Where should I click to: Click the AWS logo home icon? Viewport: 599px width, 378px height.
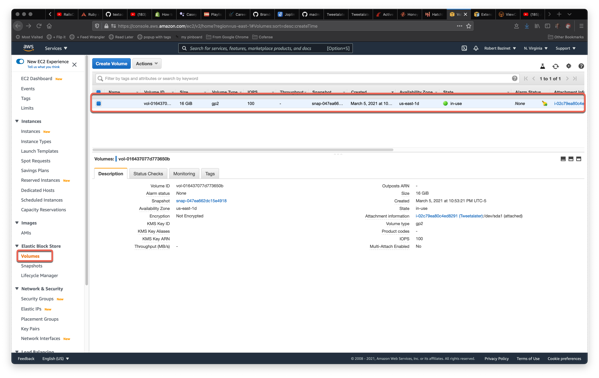click(29, 48)
